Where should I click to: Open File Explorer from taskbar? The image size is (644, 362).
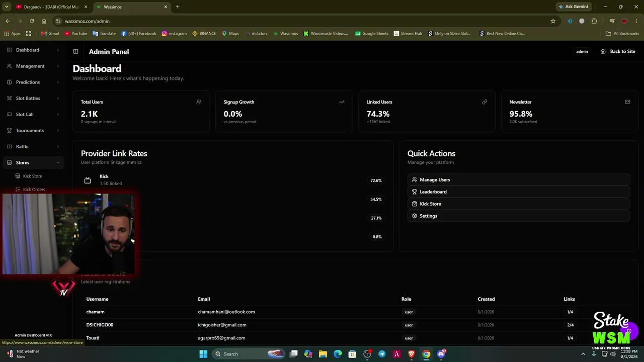click(323, 354)
